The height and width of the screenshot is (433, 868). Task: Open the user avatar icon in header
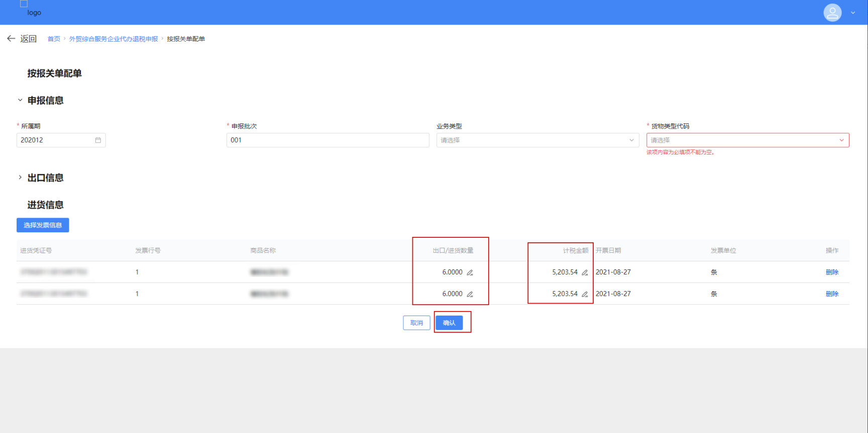[832, 13]
